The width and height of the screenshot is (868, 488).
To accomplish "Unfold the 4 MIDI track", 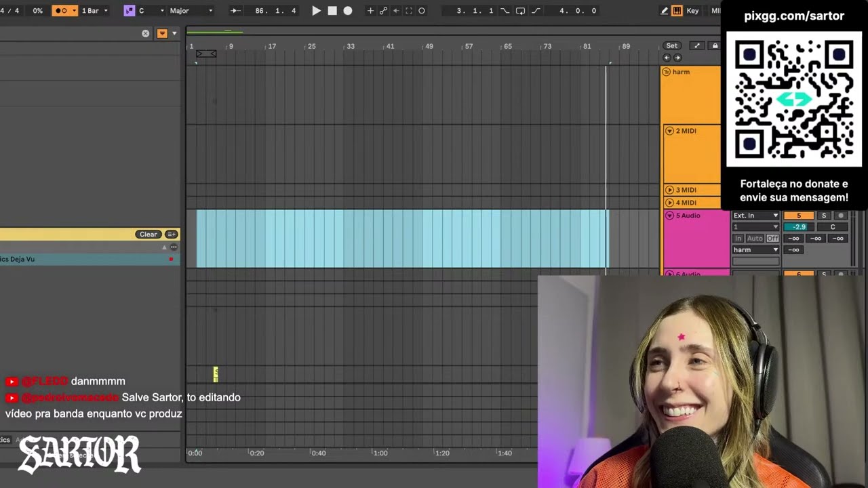I will click(669, 203).
